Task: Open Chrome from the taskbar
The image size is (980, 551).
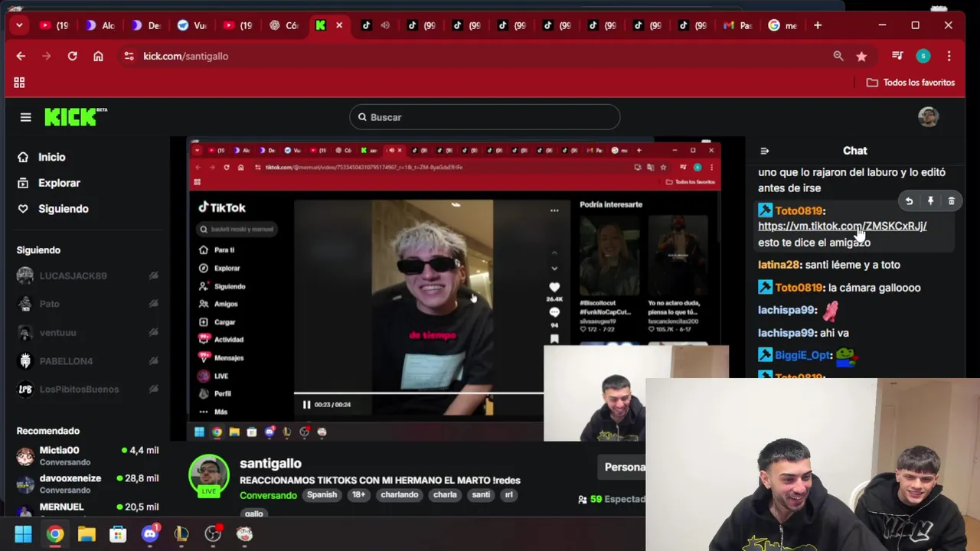Action: point(55,534)
